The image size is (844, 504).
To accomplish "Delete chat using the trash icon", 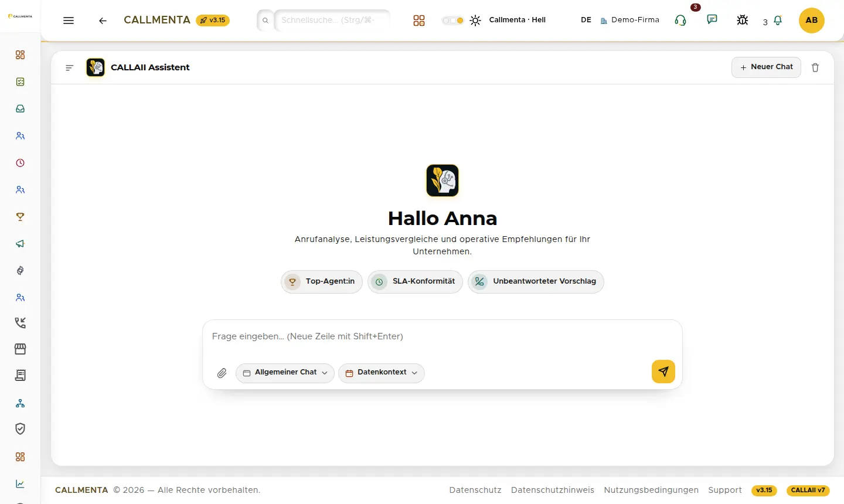I will click(815, 67).
